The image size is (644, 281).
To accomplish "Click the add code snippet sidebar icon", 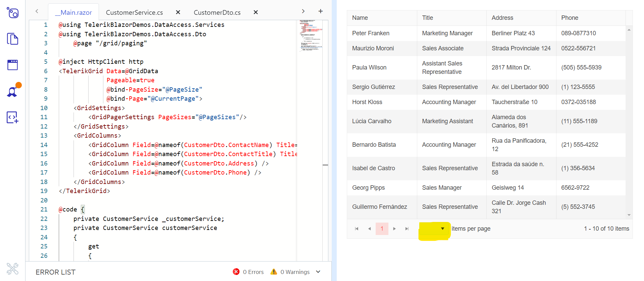I will pyautogui.click(x=13, y=117).
